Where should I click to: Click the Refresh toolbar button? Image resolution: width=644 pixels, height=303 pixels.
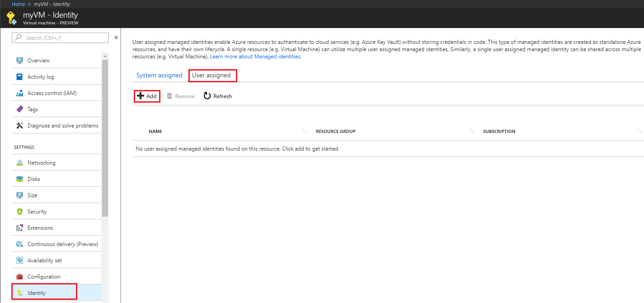(x=217, y=96)
